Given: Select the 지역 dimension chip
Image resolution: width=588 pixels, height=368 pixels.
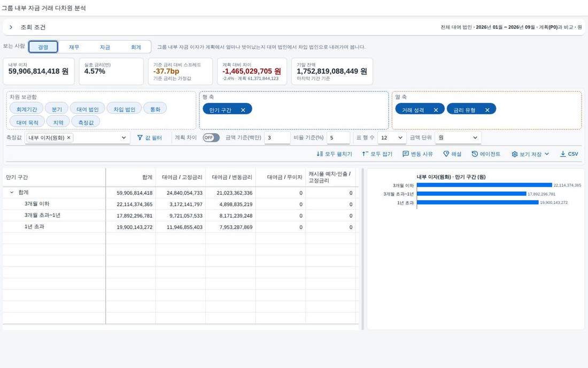Looking at the screenshot, I should click(x=58, y=122).
